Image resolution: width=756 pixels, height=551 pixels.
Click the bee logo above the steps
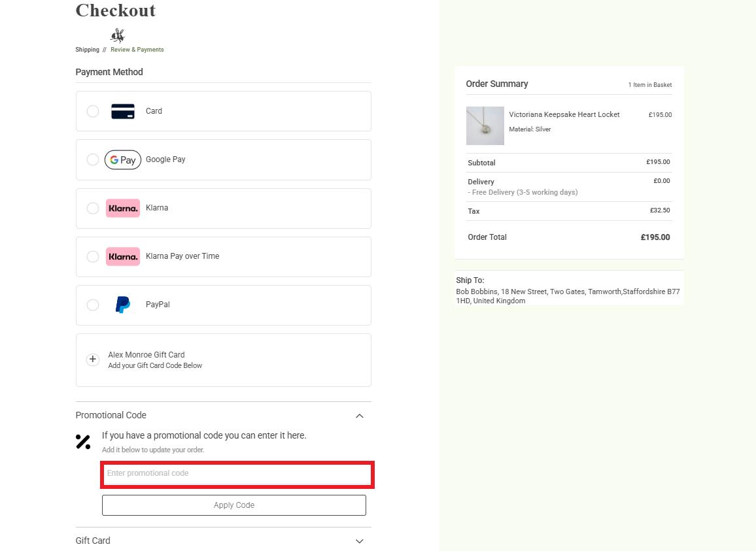pos(118,35)
